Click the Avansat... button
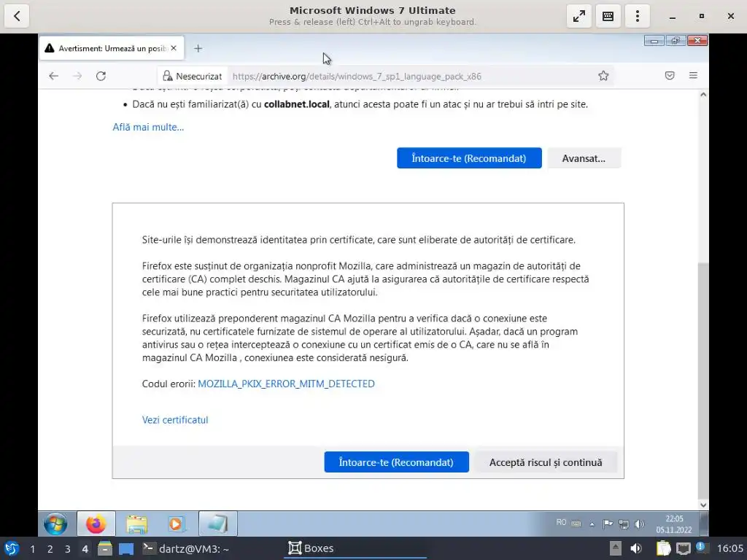This screenshot has width=747, height=560. point(584,158)
